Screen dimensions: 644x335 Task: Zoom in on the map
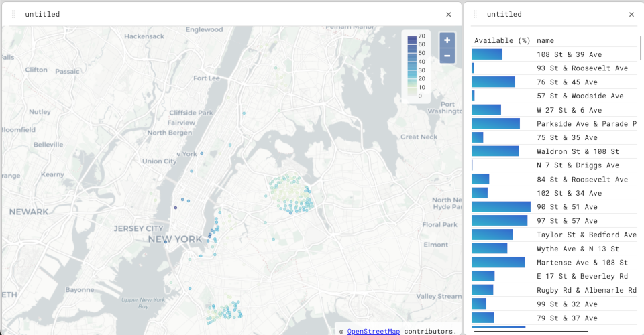click(447, 40)
